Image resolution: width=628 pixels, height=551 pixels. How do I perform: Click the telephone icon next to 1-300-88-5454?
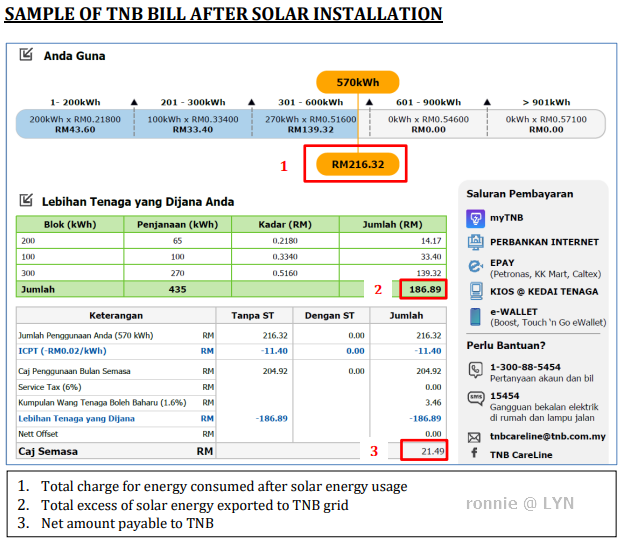click(x=475, y=370)
